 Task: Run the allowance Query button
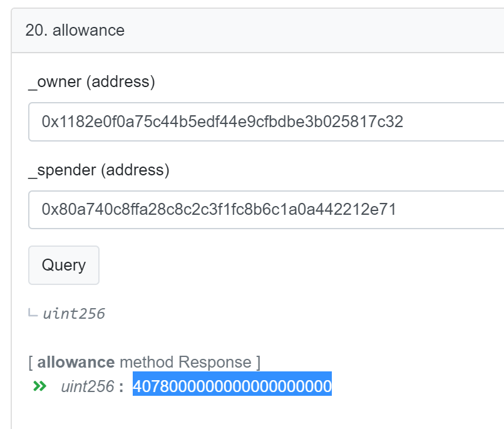(x=64, y=266)
